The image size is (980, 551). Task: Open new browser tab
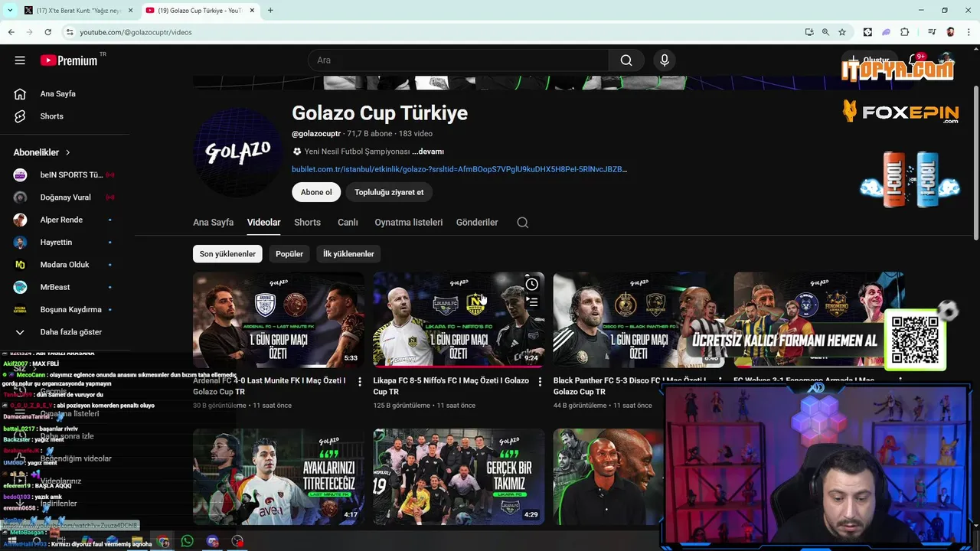pyautogui.click(x=270, y=11)
